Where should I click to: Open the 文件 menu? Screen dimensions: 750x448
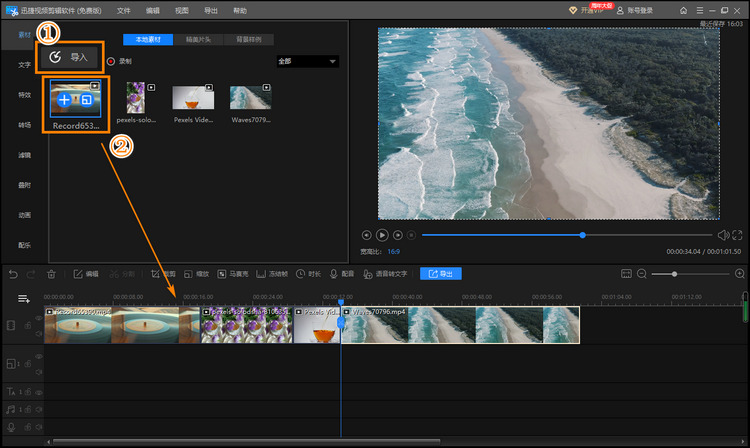123,11
